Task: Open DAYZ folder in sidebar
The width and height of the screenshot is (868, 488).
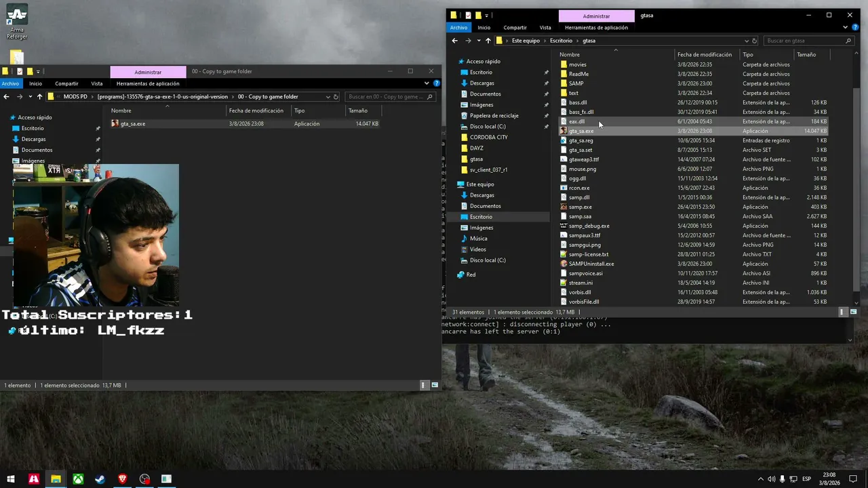Action: 476,148
